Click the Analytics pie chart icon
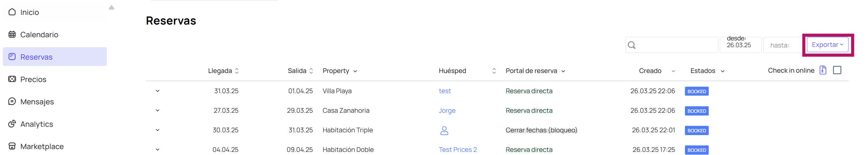 pos(12,124)
